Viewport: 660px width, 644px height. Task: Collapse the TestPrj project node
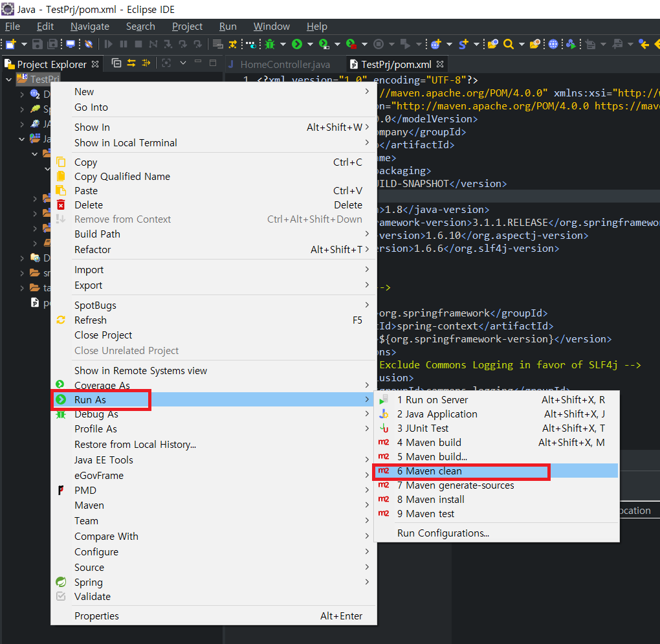pos(9,79)
